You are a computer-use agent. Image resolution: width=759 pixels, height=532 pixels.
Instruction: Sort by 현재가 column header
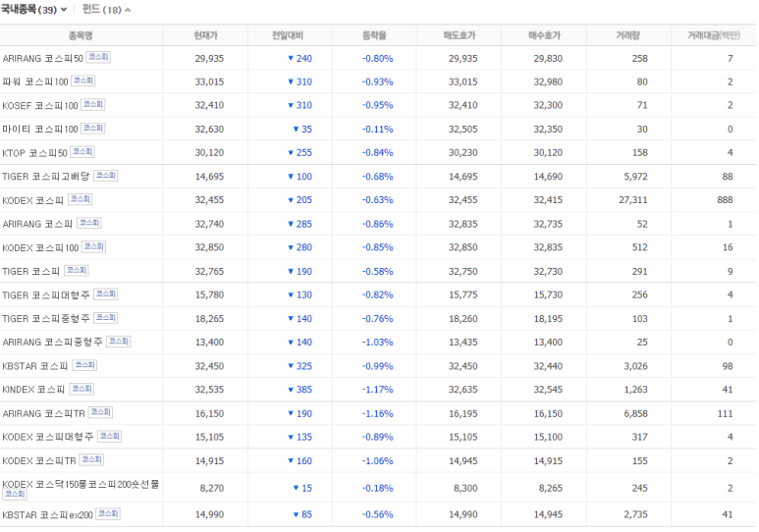[205, 35]
